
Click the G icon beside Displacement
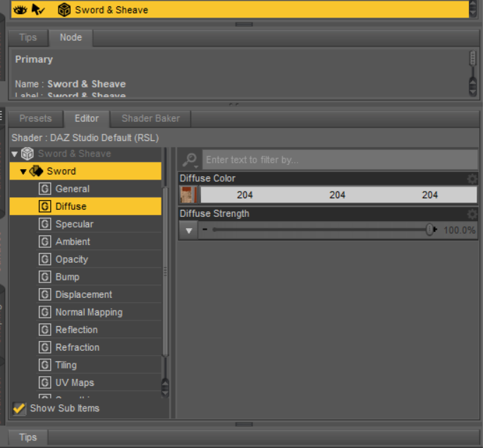45,294
